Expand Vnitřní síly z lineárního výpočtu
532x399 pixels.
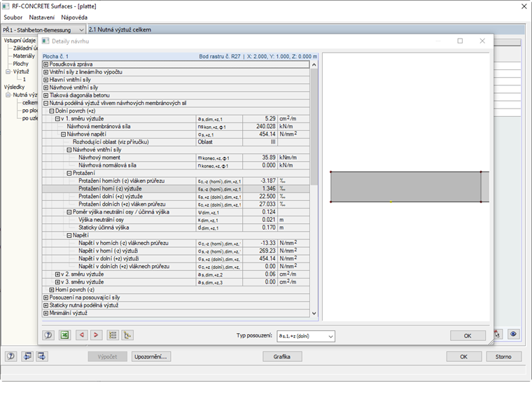(x=45, y=72)
